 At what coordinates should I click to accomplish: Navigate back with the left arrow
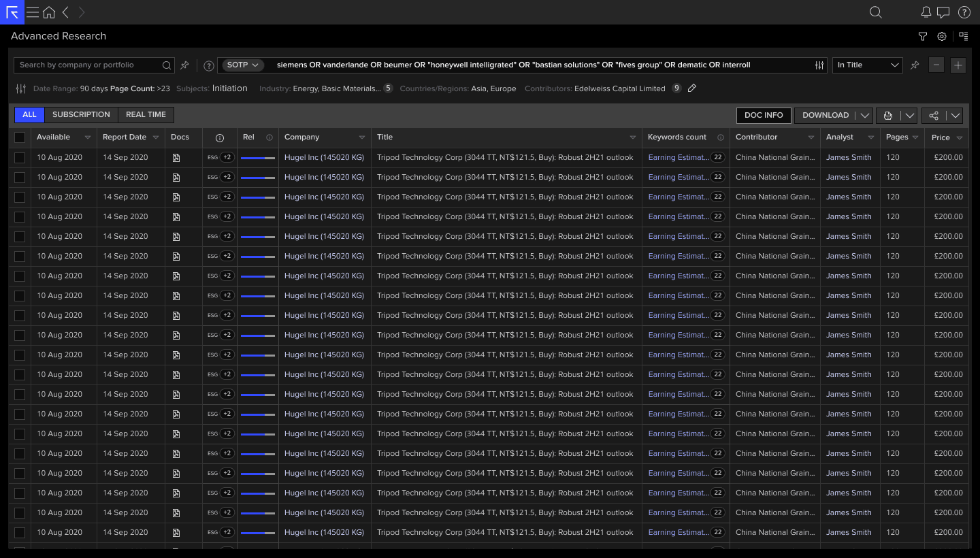[65, 12]
